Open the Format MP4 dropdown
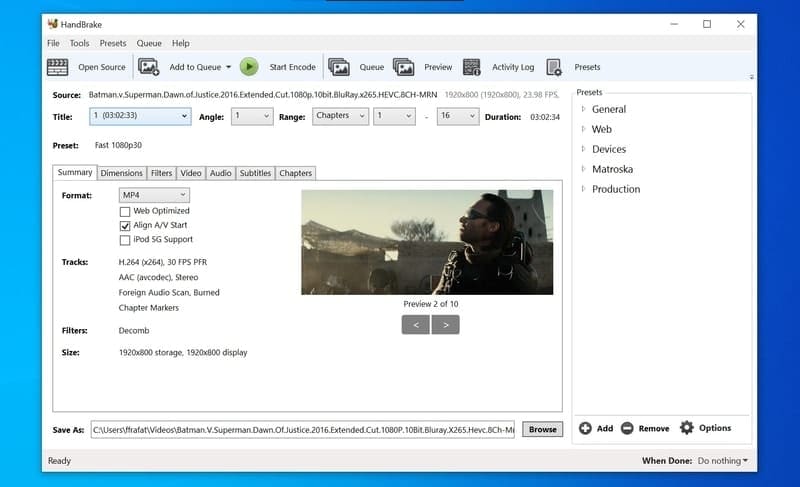Viewport: 800px width, 487px height. 154,195
